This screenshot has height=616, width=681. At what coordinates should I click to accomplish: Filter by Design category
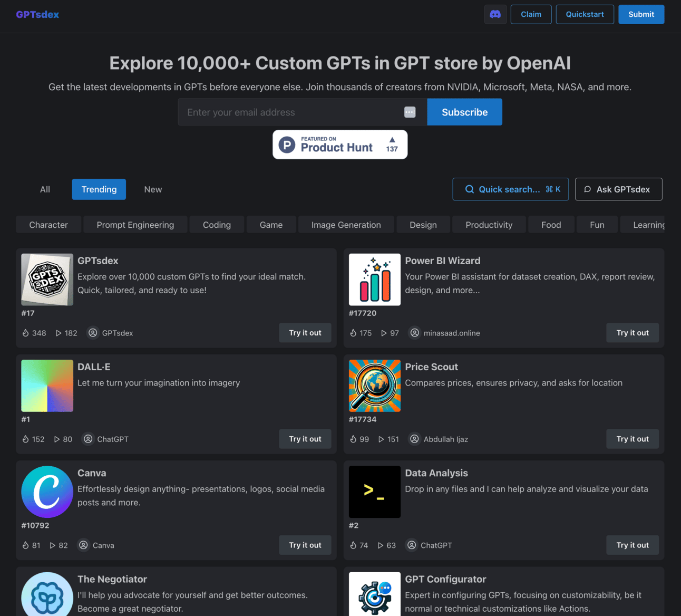click(423, 225)
